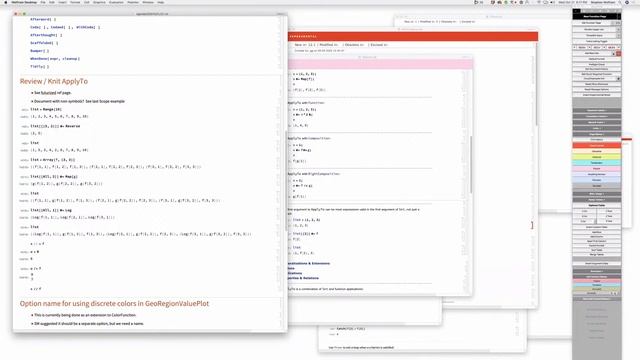Click the 'New in: 12.2' field in documentation window

click(x=305, y=45)
